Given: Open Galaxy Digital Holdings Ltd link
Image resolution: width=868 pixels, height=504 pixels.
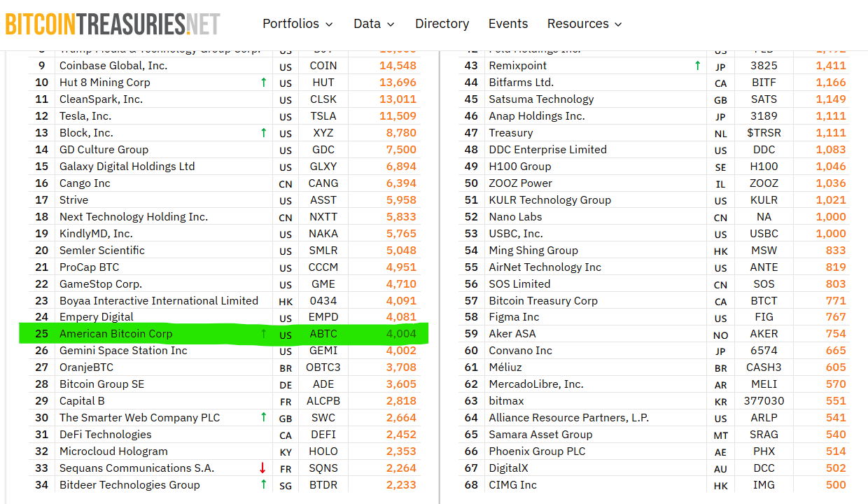Looking at the screenshot, I should 127,167.
